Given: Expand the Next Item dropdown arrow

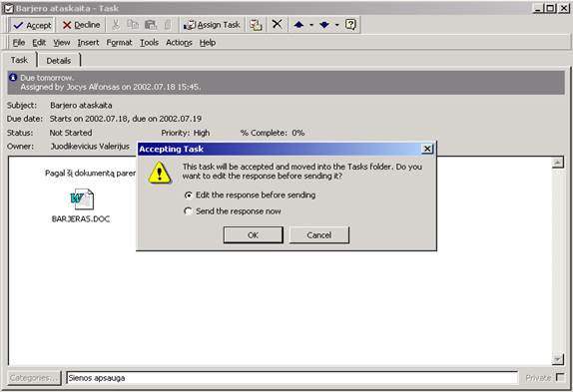Looking at the screenshot, I should coord(337,25).
